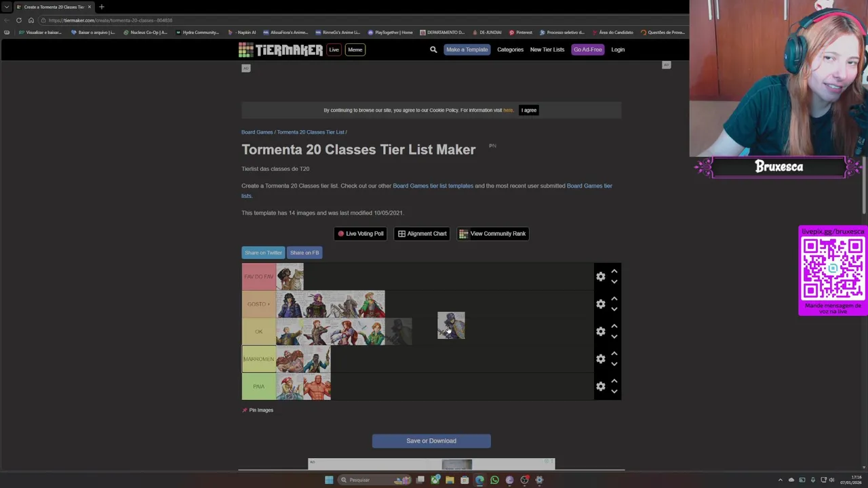Open File Explorer from taskbar
This screenshot has height=488, width=868.
pyautogui.click(x=450, y=480)
